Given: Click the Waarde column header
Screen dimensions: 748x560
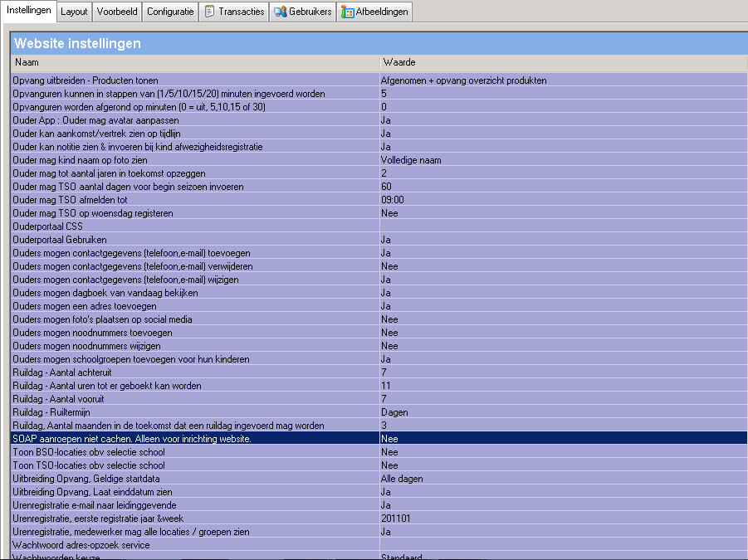Looking at the screenshot, I should (561, 62).
